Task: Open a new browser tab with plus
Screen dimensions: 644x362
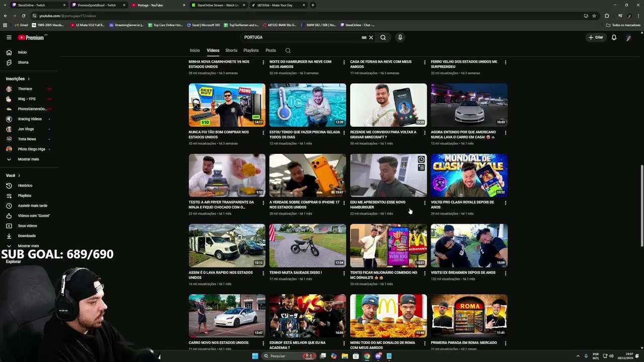Action: pyautogui.click(x=313, y=5)
